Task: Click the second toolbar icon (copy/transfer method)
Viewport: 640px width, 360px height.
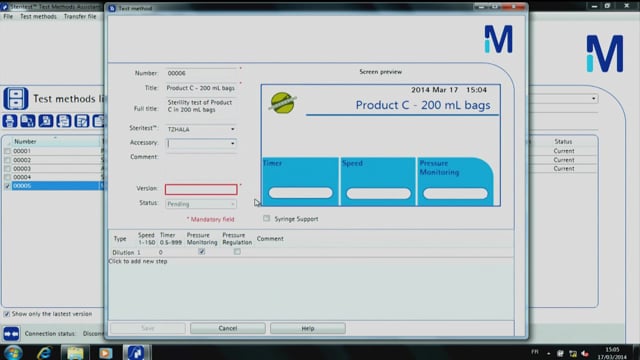Action: point(28,121)
